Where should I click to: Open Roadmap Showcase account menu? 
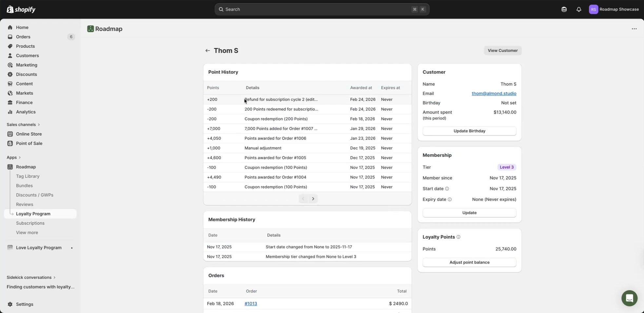[614, 9]
